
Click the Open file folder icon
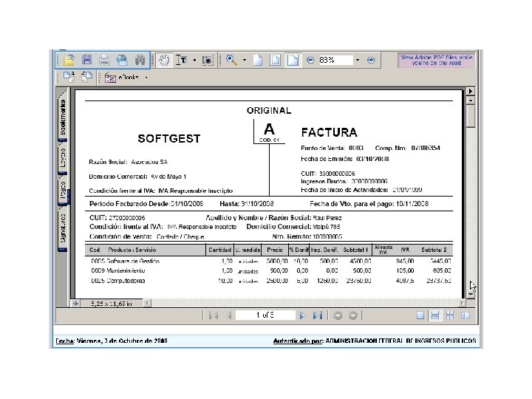point(69,60)
